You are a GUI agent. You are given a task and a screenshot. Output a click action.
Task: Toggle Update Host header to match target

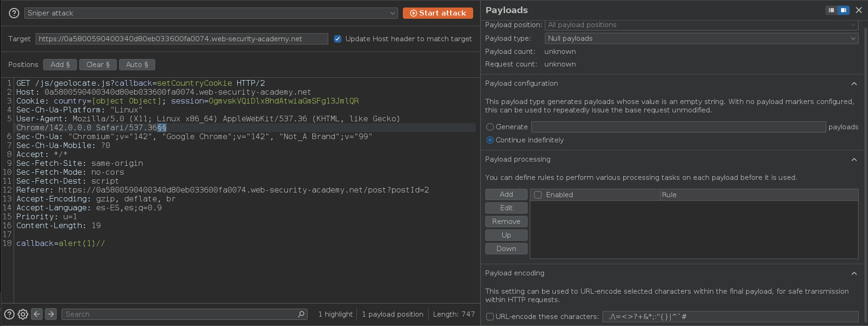(x=338, y=39)
